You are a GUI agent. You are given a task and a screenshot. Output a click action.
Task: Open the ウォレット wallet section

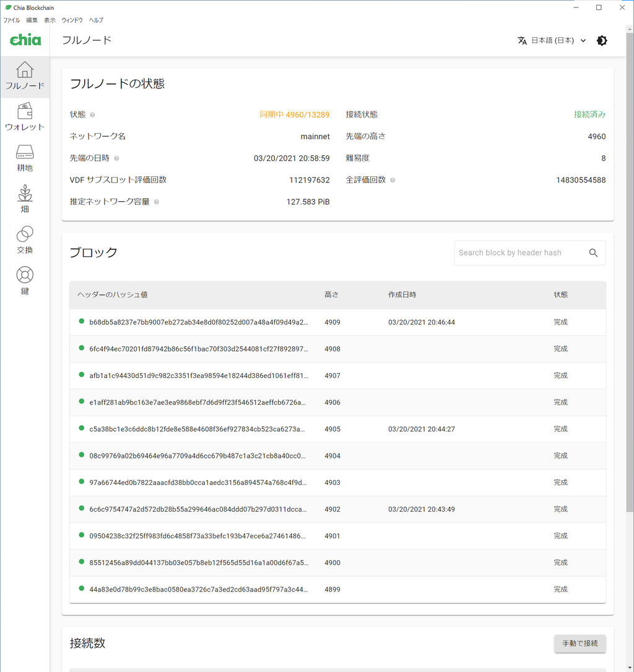25,117
